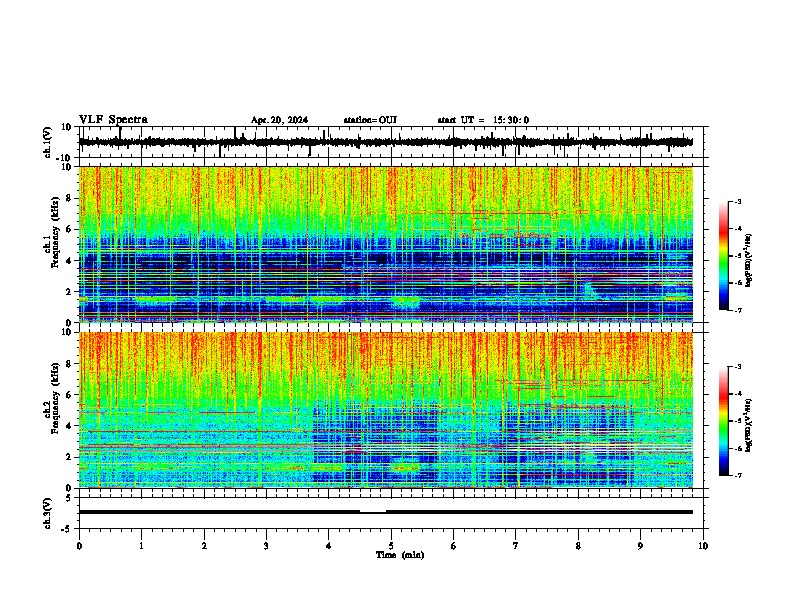Click the "station=OUJ" header label
The image size is (792, 612).
click(x=370, y=120)
